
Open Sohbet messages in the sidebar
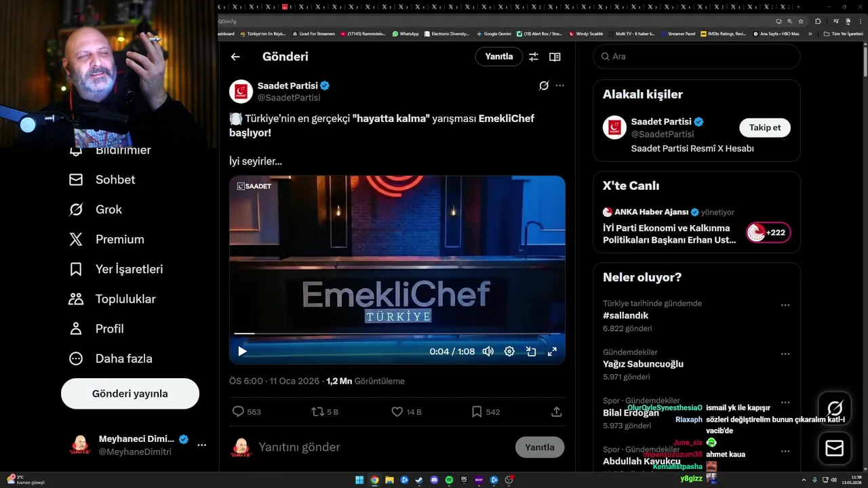102,180
